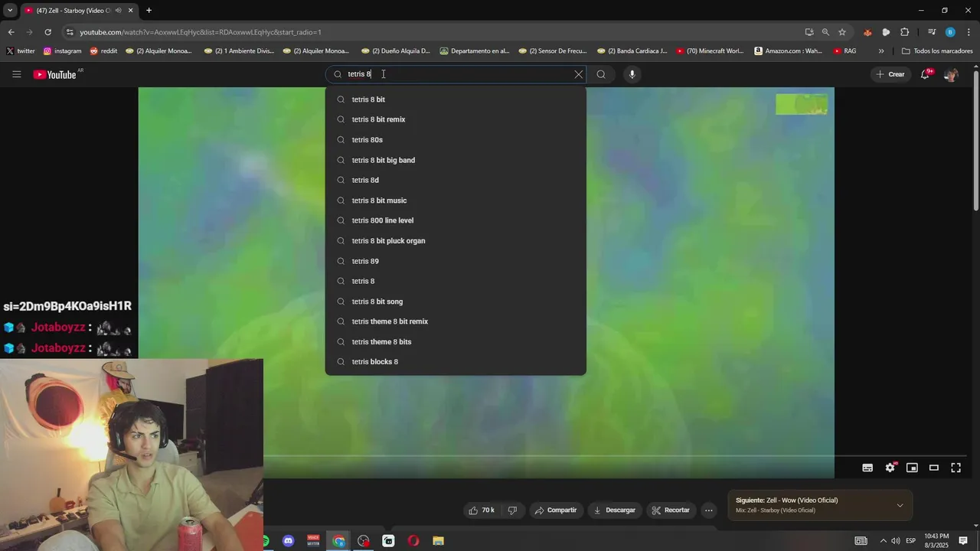
Task: Click the Descargar download button
Action: click(x=615, y=510)
